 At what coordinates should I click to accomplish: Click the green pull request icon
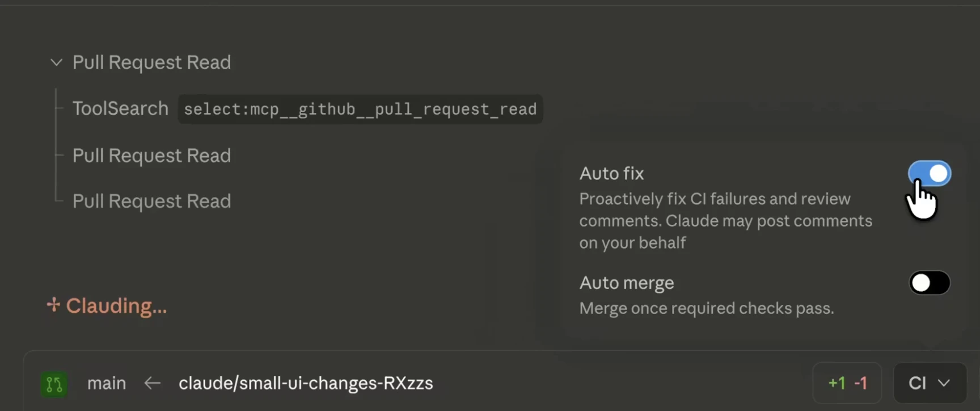[54, 384]
